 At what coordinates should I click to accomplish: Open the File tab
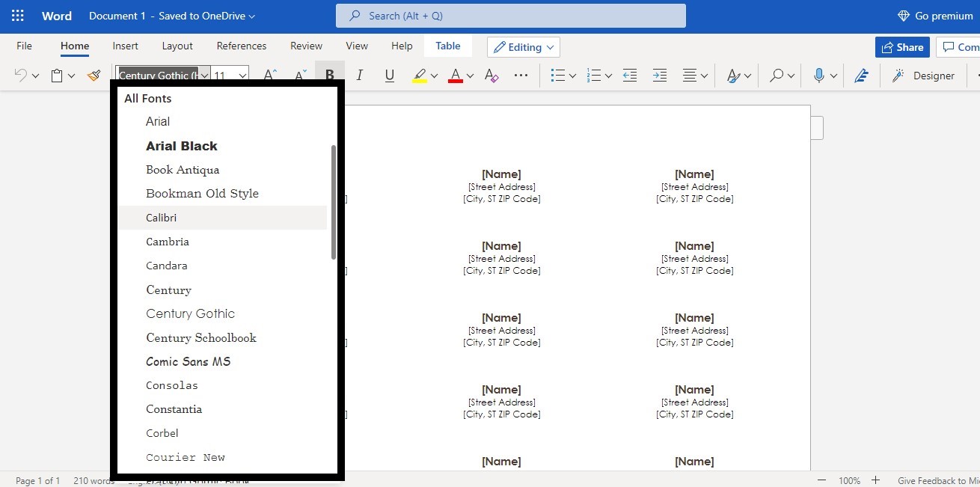click(x=24, y=46)
